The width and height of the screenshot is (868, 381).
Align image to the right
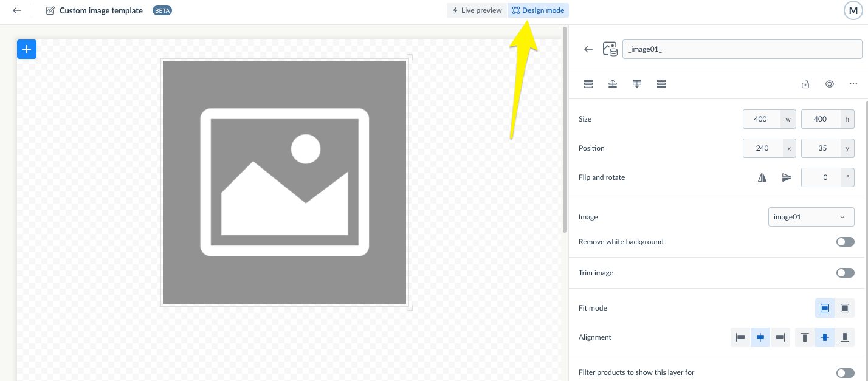[x=780, y=337]
